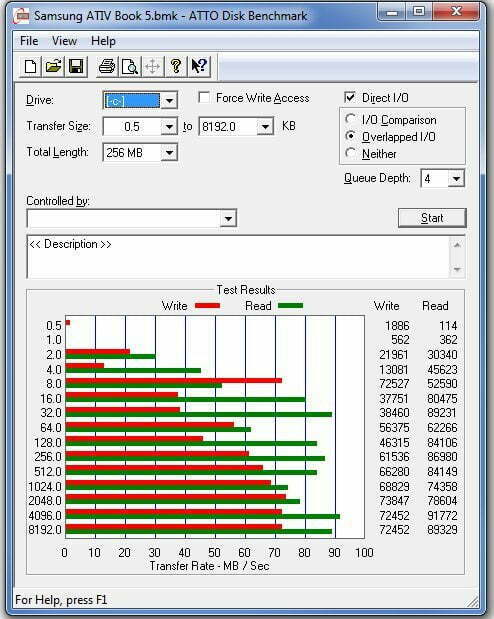Expand the Queue Depth dropdown
The image size is (494, 619).
pyautogui.click(x=456, y=179)
